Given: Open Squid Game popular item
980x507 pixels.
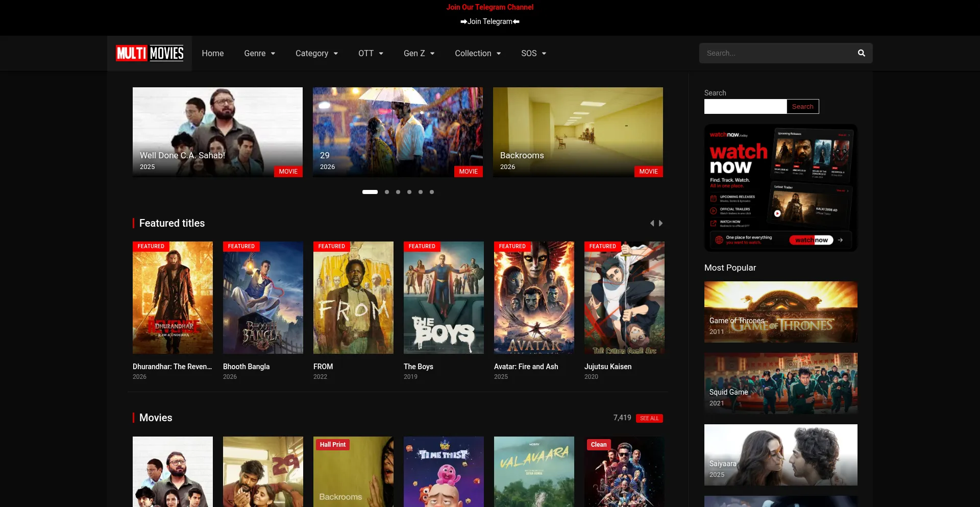Looking at the screenshot, I should 781,383.
